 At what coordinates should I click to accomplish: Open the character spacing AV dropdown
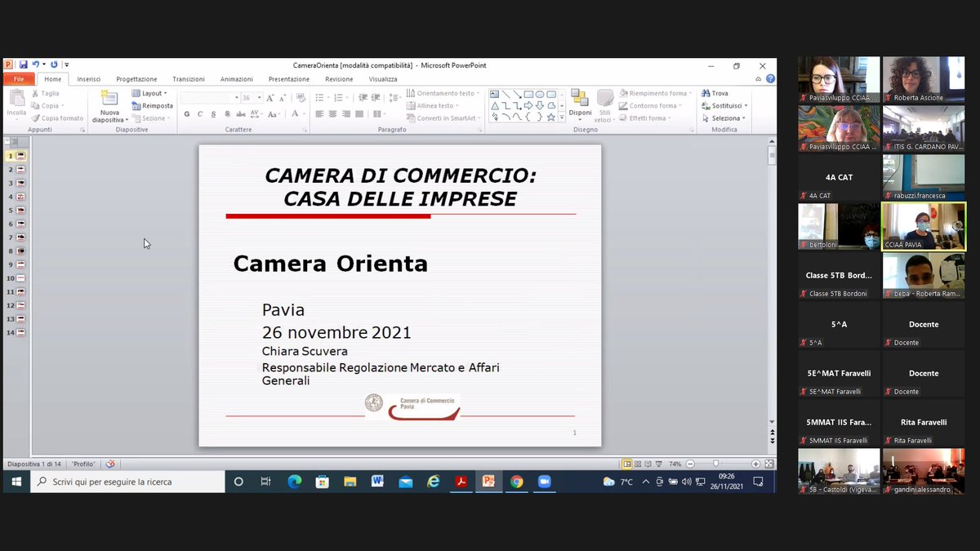pyautogui.click(x=256, y=114)
